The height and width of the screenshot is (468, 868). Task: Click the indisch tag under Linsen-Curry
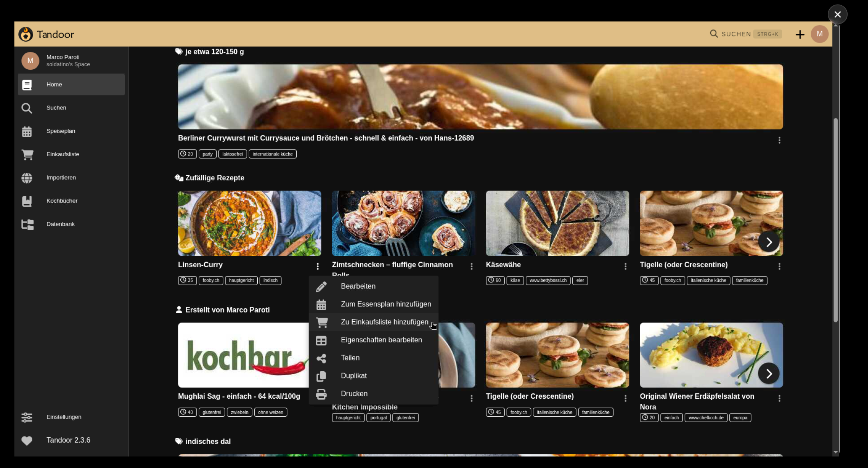pyautogui.click(x=270, y=281)
